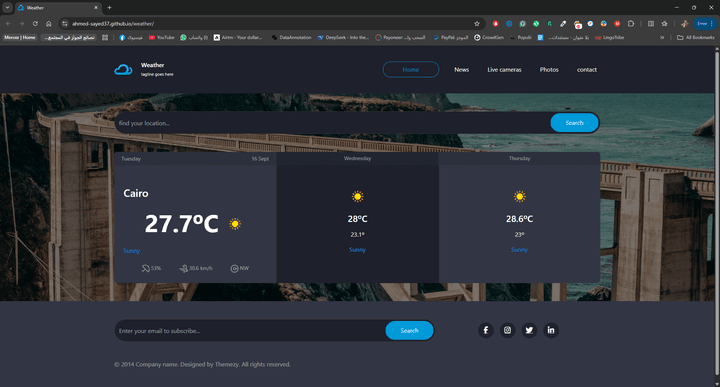This screenshot has width=720, height=387.
Task: Click the Weather cloud logo
Action: pyautogui.click(x=123, y=69)
